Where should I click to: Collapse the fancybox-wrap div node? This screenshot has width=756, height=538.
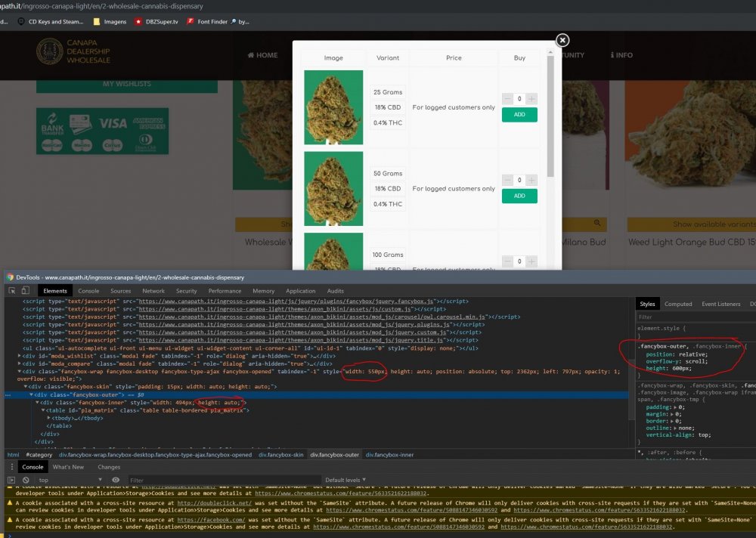pos(20,371)
